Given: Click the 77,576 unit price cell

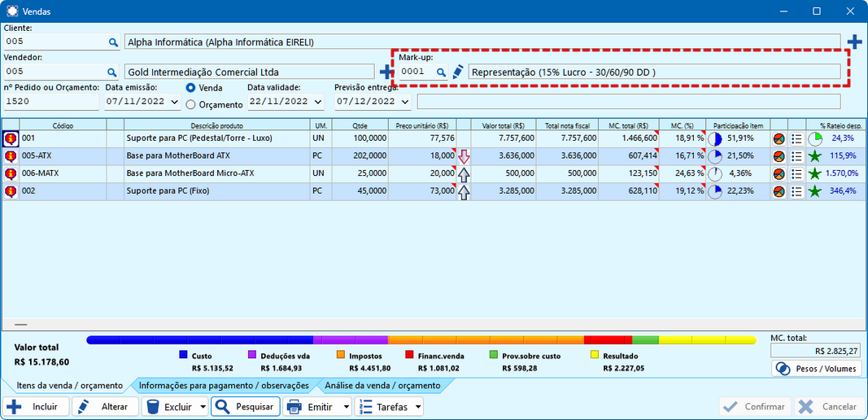Looking at the screenshot, I should coord(422,138).
